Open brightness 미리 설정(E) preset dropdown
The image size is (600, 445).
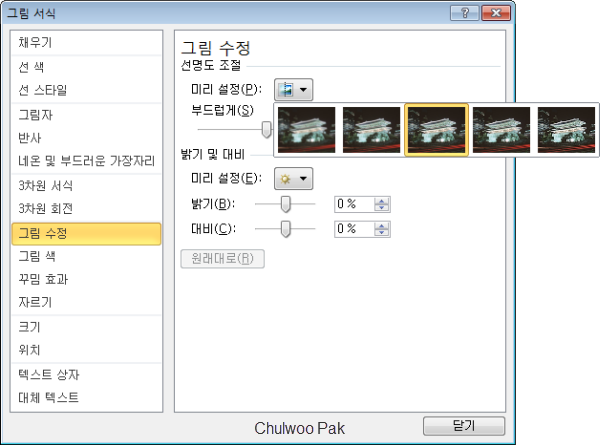point(293,179)
